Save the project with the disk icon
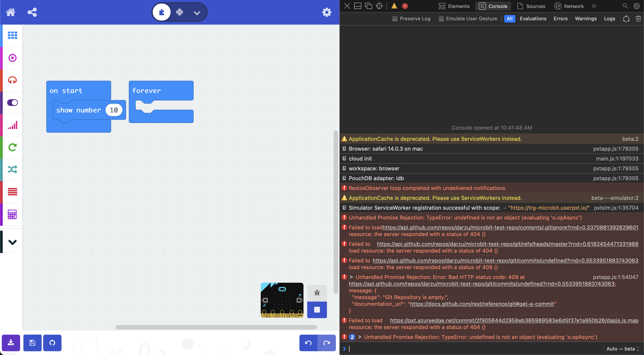Viewport: 644px width, 355px height. click(32, 342)
